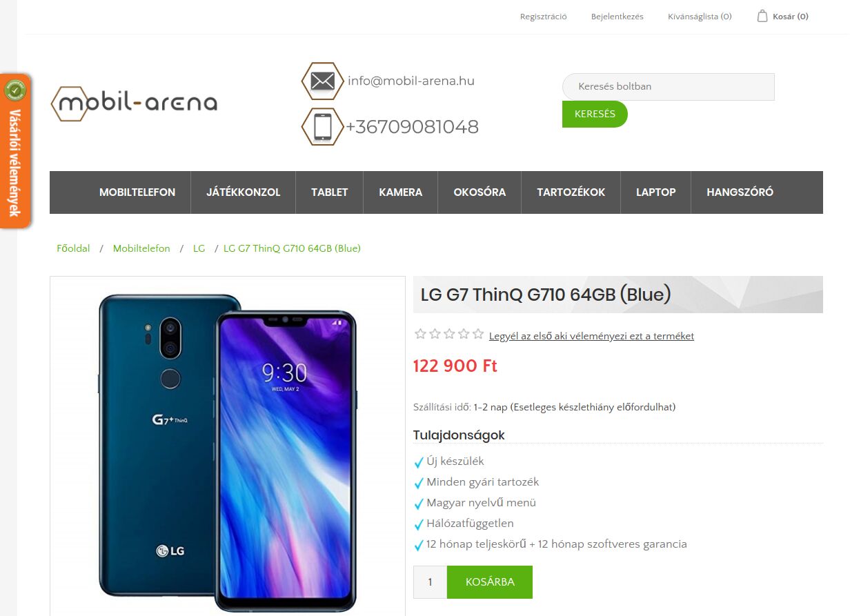Open Kívánságlista wishlist link
The image size is (850, 616).
(700, 17)
